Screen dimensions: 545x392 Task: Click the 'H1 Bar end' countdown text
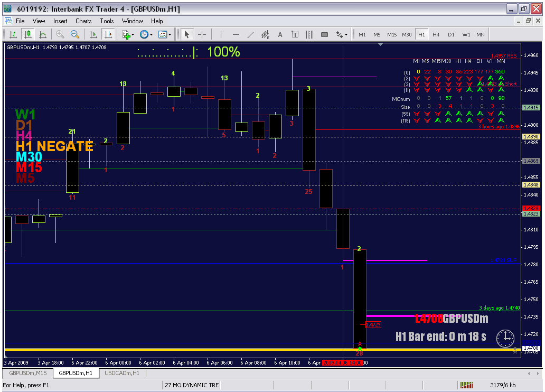coord(441,337)
